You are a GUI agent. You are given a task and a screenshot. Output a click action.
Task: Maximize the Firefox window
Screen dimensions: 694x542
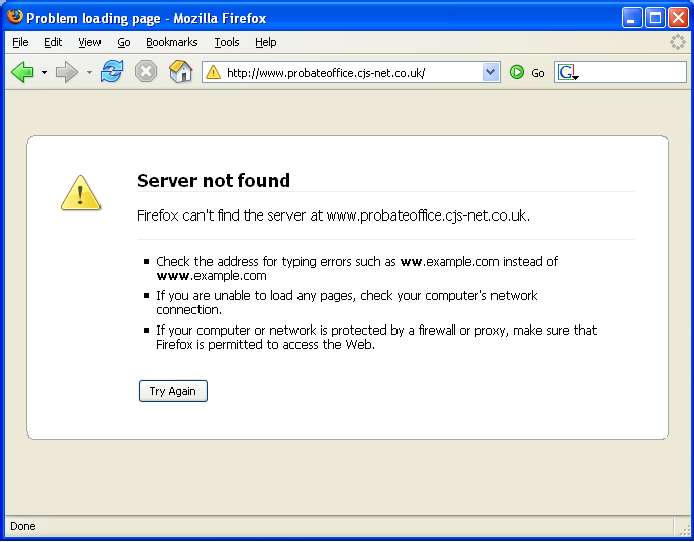point(655,17)
